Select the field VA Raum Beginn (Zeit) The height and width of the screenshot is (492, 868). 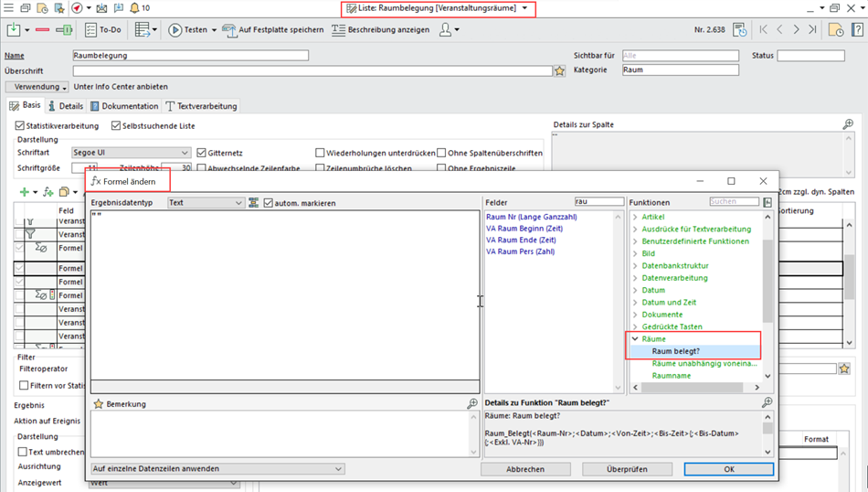[x=526, y=229]
